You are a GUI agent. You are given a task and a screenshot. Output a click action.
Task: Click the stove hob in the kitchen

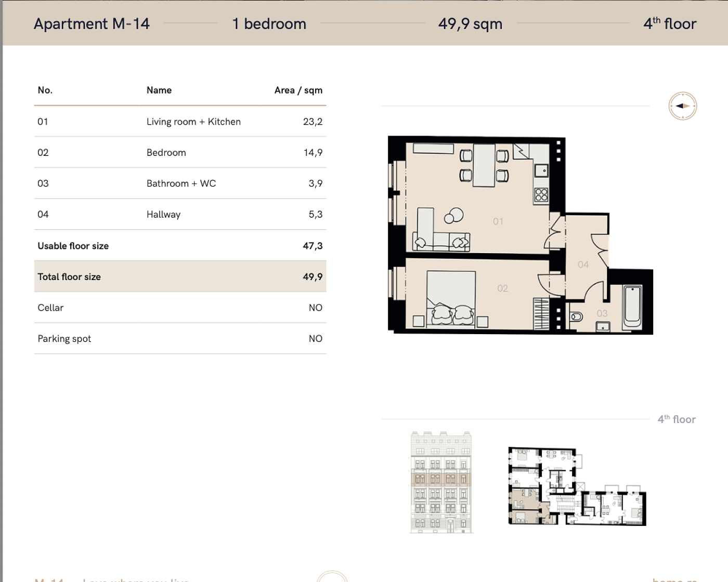pos(541,195)
